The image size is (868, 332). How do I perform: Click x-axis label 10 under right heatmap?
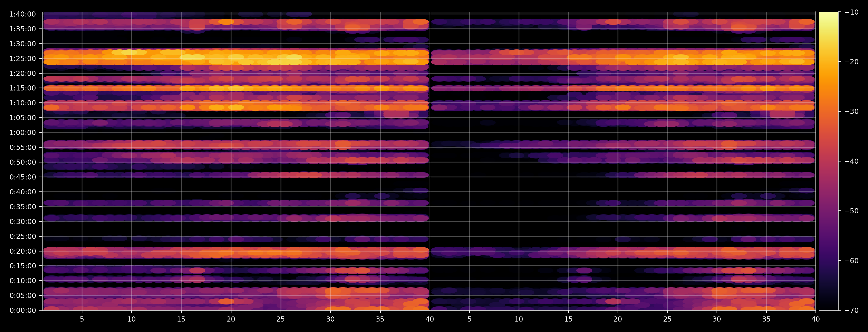tap(519, 319)
